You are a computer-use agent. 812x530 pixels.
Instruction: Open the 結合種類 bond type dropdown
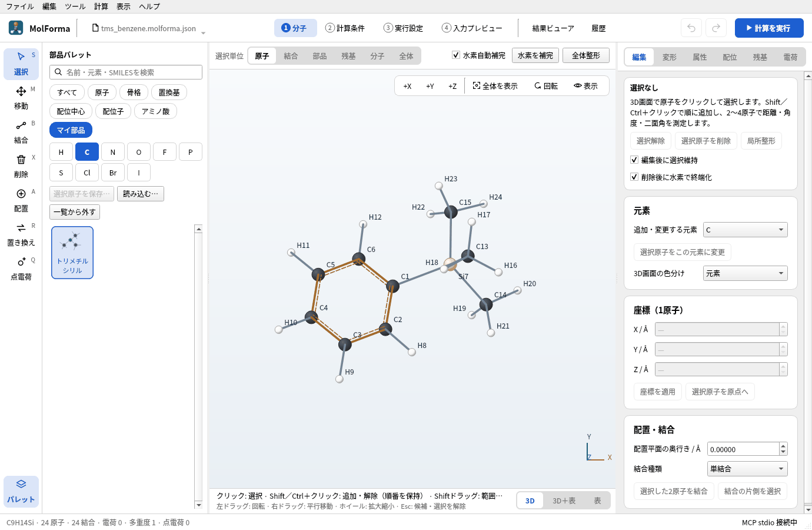(747, 469)
